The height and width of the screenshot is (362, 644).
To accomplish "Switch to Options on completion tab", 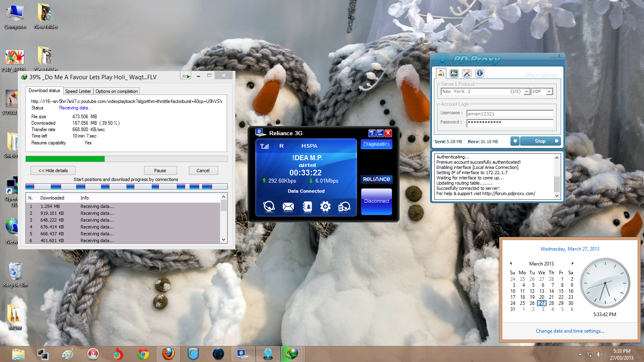I will tap(117, 91).
